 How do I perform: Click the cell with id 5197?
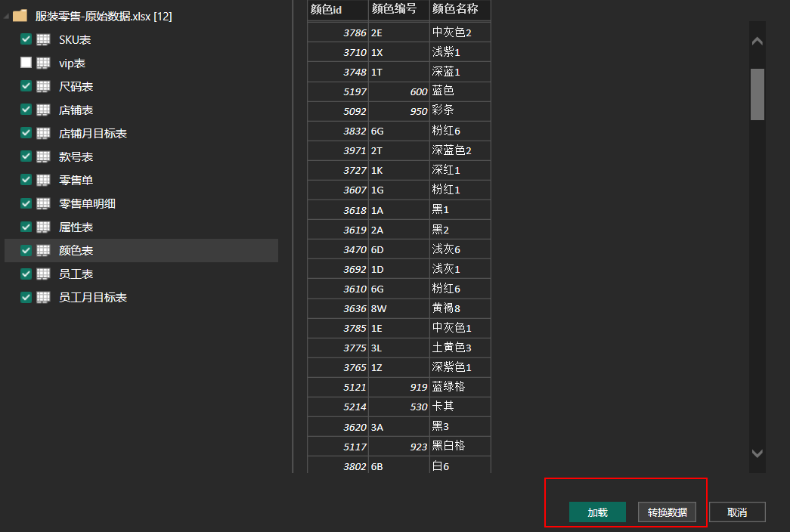[338, 91]
